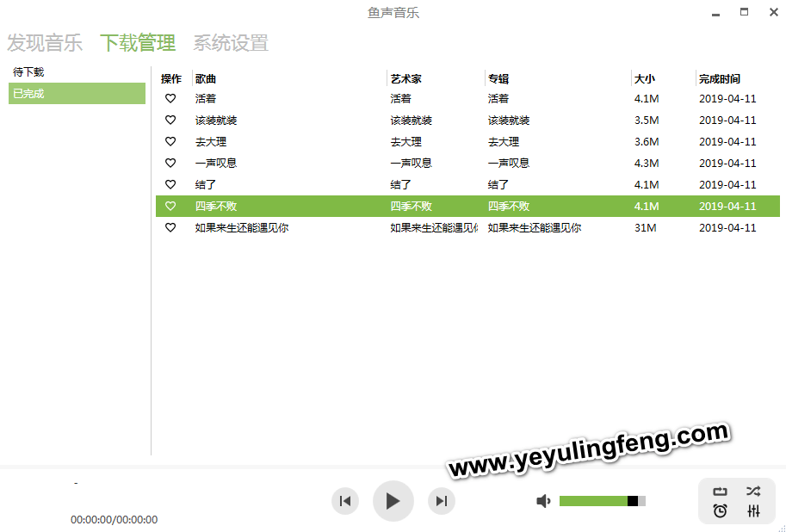Click album cell 该装就装
The height and width of the screenshot is (532, 786).
click(x=509, y=121)
